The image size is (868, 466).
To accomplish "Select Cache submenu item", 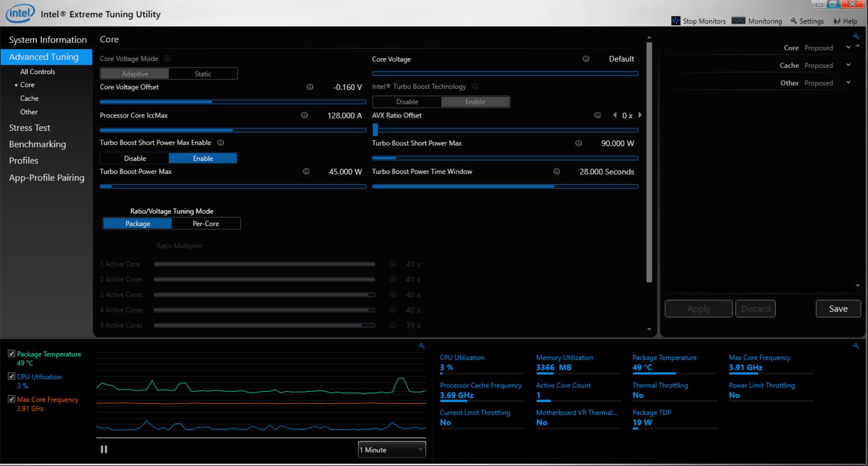I will (x=29, y=98).
